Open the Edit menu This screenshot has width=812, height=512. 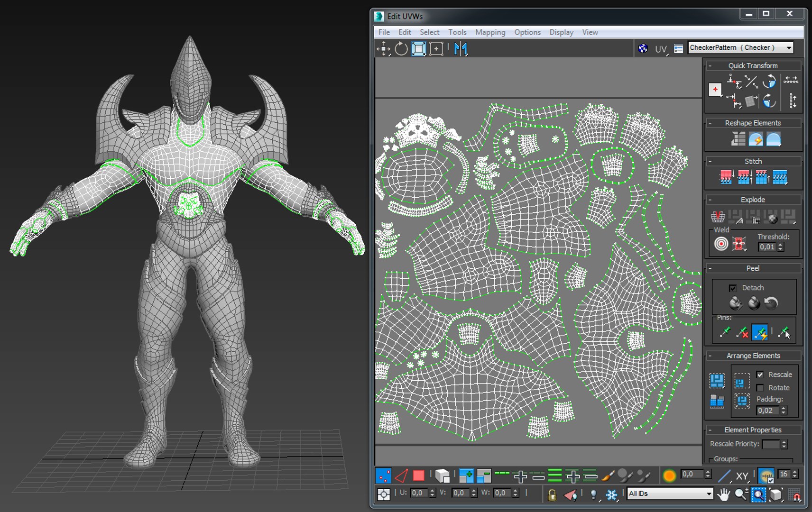point(405,32)
